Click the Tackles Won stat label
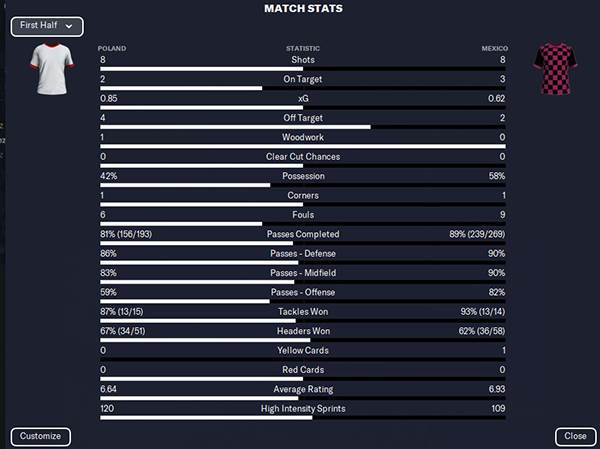 click(303, 312)
